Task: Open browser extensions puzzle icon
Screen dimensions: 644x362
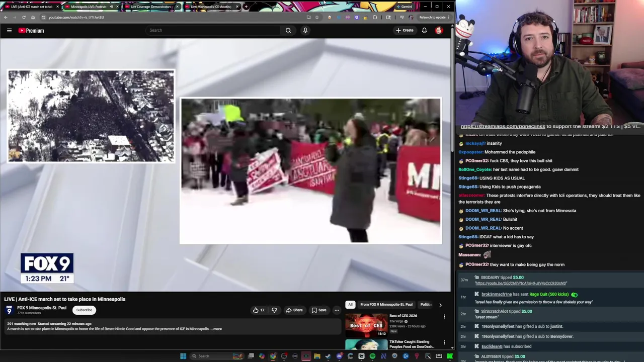Action: pos(375,17)
